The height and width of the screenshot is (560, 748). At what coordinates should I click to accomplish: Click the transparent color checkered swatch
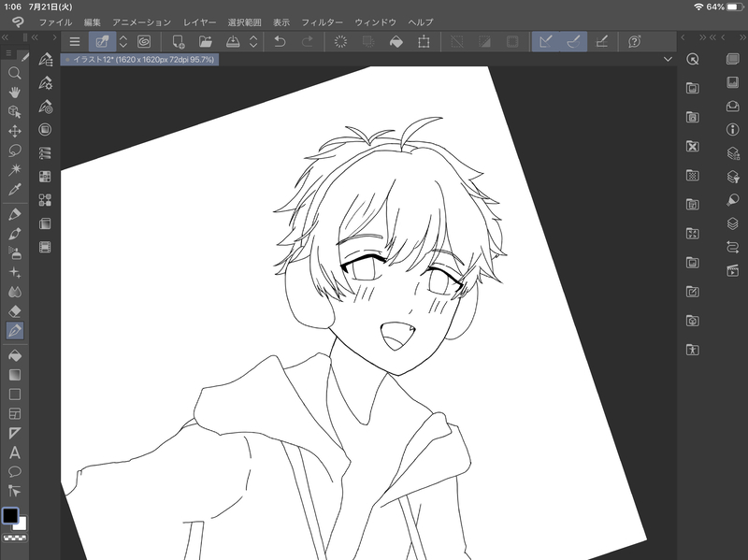[15, 538]
